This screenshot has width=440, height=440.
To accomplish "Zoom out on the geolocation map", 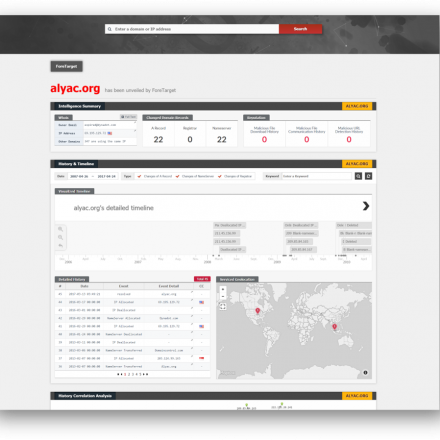I will [x=223, y=296].
